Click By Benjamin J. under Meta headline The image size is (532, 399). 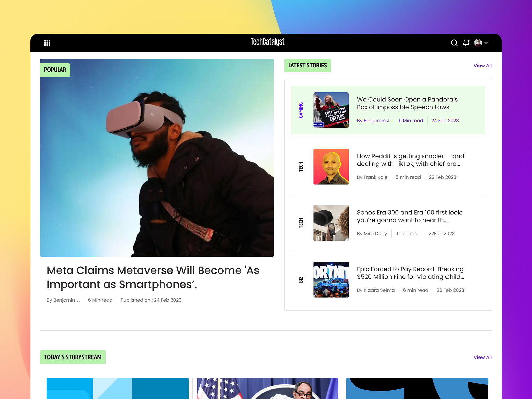coord(63,300)
